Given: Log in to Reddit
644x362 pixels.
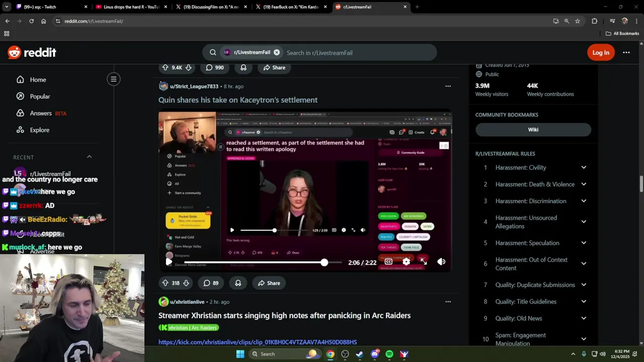Looking at the screenshot, I should click(x=601, y=52).
